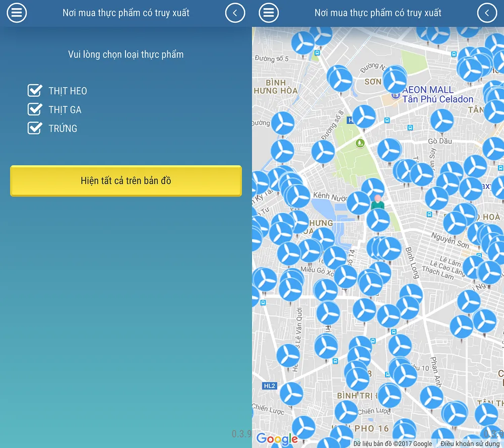The height and width of the screenshot is (448, 504).
Task: Select the user location person marker
Action: (x=377, y=202)
